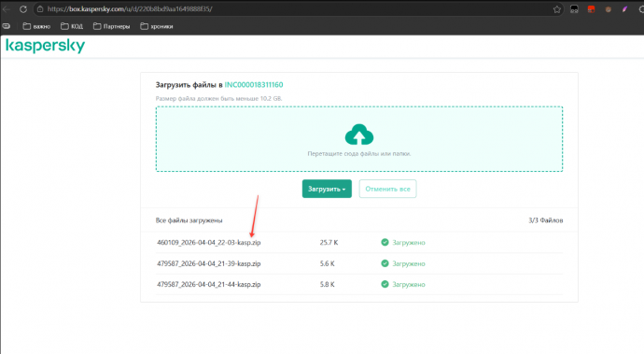Image resolution: width=644 pixels, height=354 pixels.
Task: Bookmark this page with the star icon
Action: 557,9
